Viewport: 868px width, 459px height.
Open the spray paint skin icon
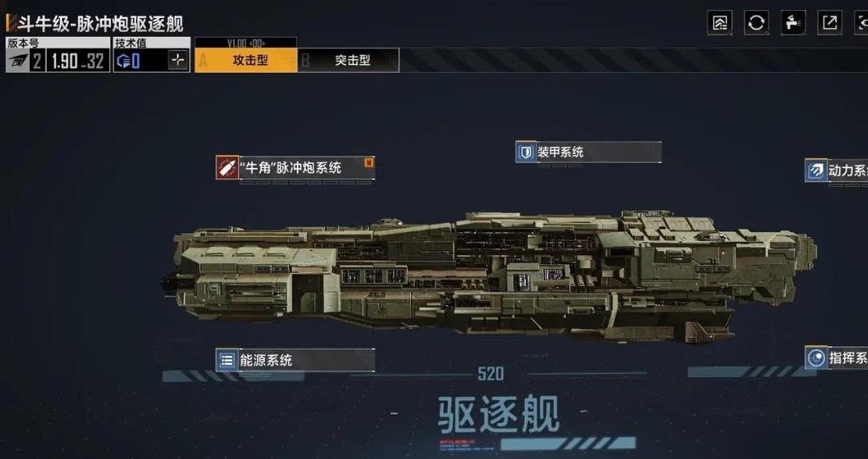pyautogui.click(x=793, y=23)
